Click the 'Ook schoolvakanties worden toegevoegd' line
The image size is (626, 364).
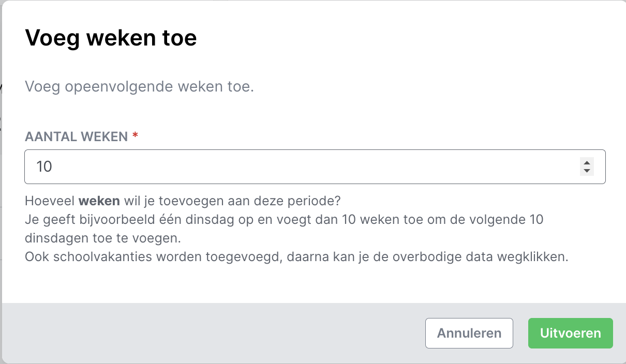tap(296, 257)
